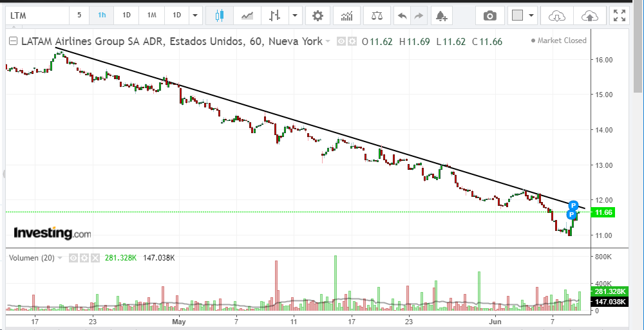Image resolution: width=644 pixels, height=330 pixels.
Task: Select the 1h interval
Action: pos(102,15)
